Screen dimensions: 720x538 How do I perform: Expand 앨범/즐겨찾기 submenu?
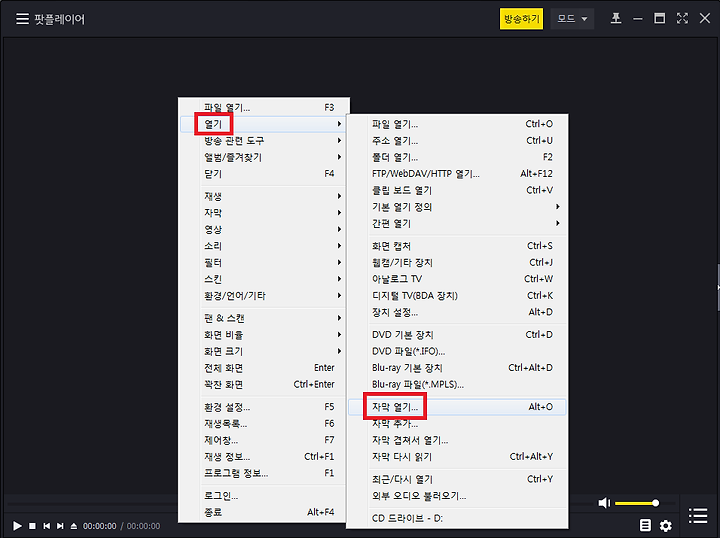(x=264, y=157)
